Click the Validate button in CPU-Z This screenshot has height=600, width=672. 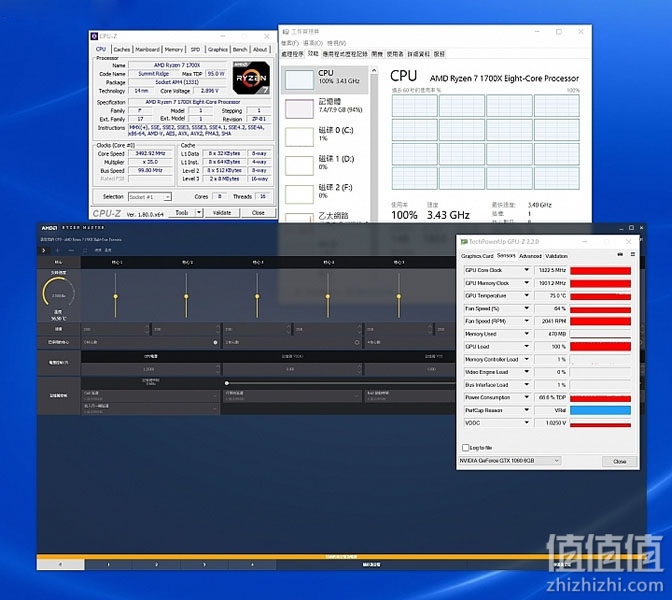coord(222,213)
